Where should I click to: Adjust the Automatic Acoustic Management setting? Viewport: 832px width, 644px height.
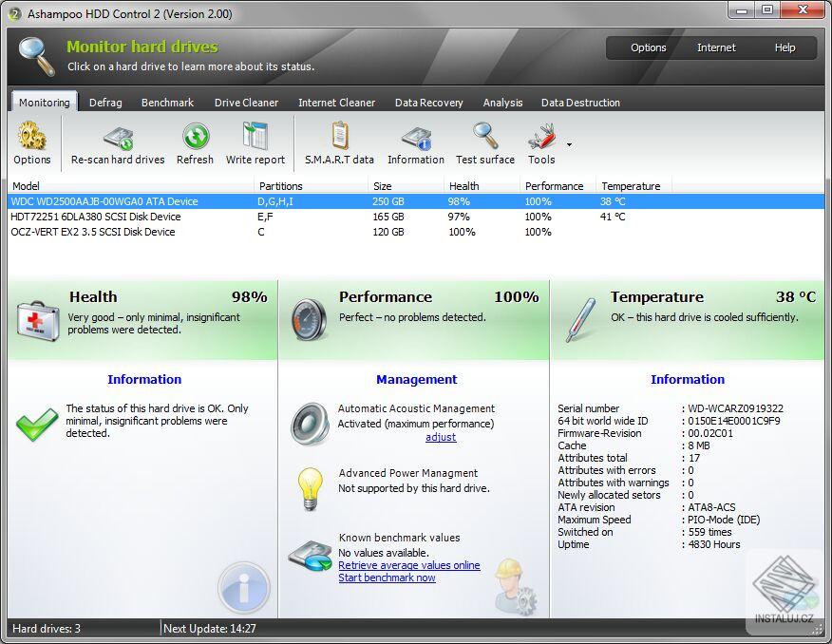(x=441, y=437)
